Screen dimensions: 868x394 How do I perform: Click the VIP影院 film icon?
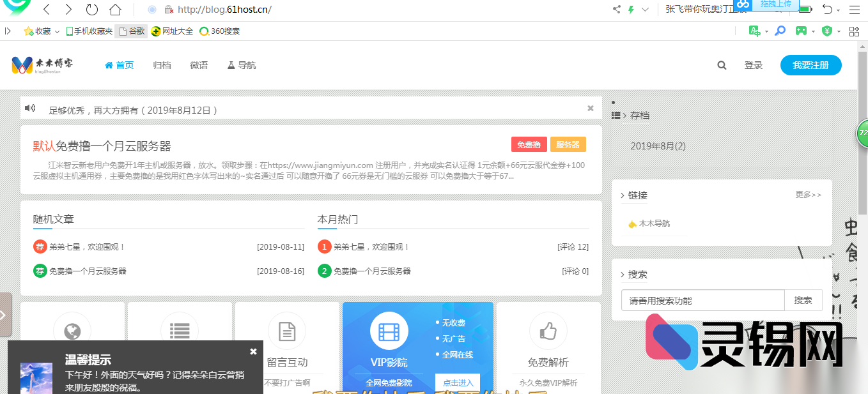389,331
